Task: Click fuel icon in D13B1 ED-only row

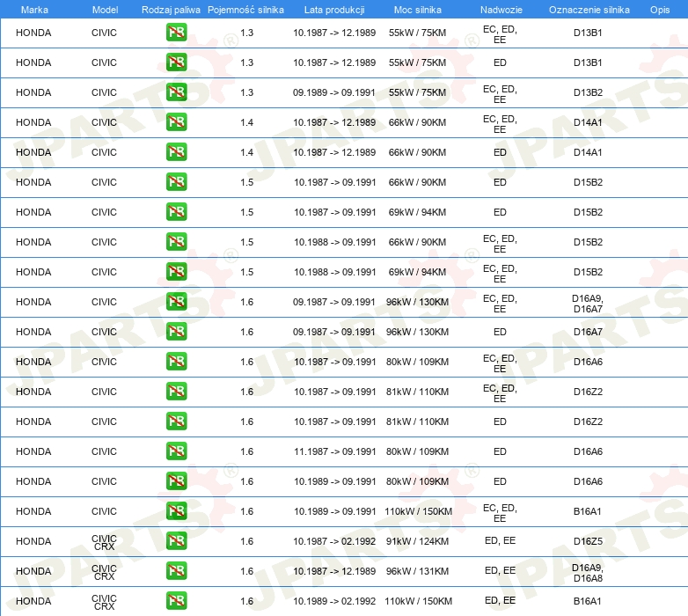Action: [176, 62]
